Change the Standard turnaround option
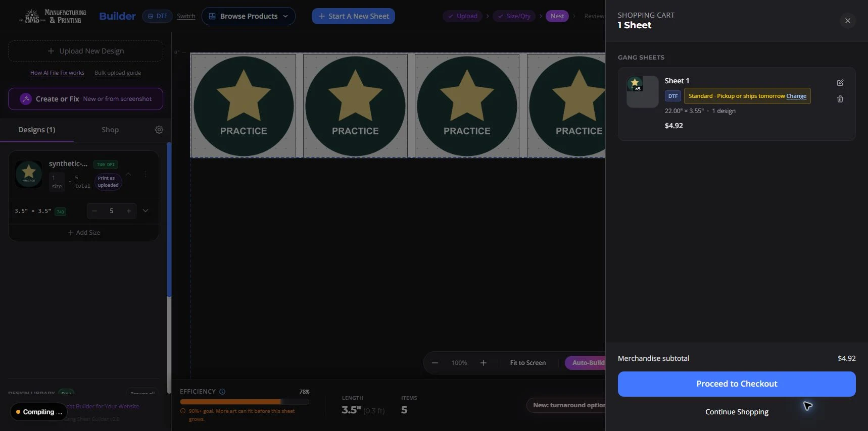Screen dimensions: 868x431 (796, 96)
